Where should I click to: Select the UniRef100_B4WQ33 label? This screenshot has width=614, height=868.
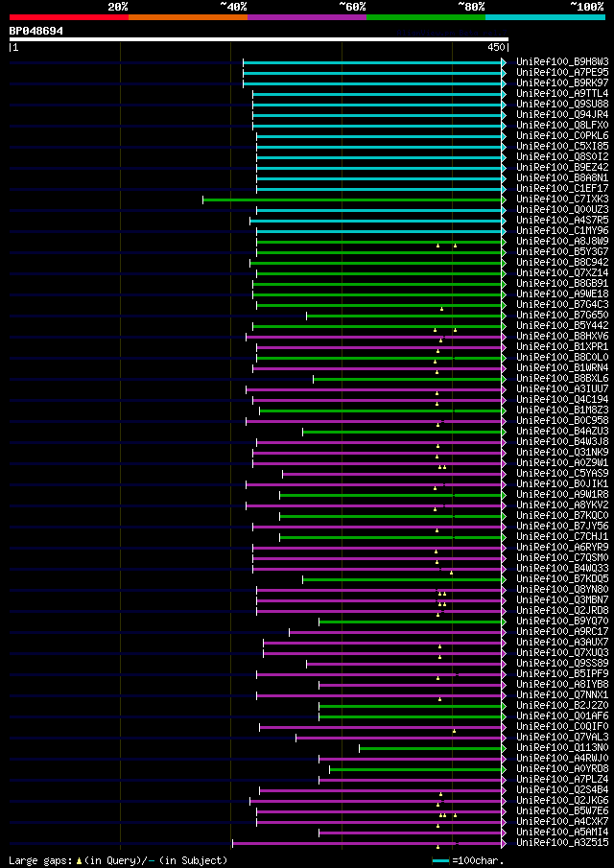[x=562, y=569]
